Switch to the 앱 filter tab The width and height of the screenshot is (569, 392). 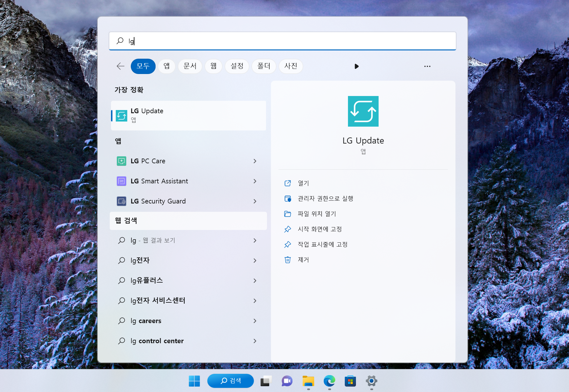[x=166, y=66]
